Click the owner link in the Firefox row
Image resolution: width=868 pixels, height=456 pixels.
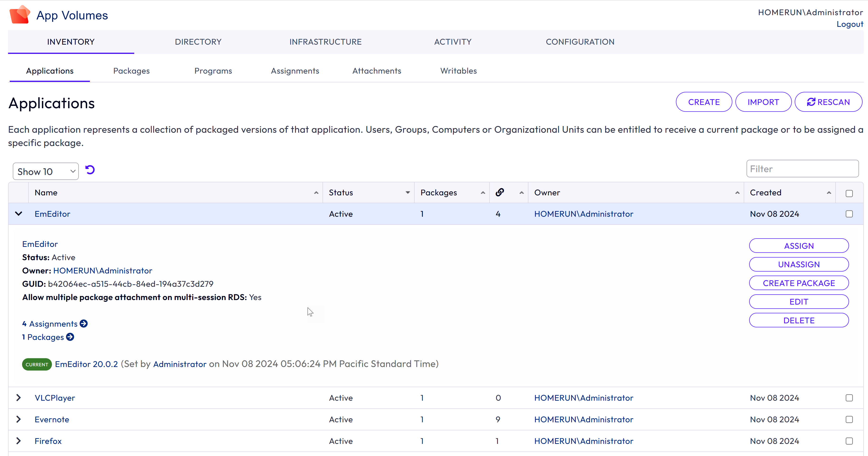click(584, 441)
